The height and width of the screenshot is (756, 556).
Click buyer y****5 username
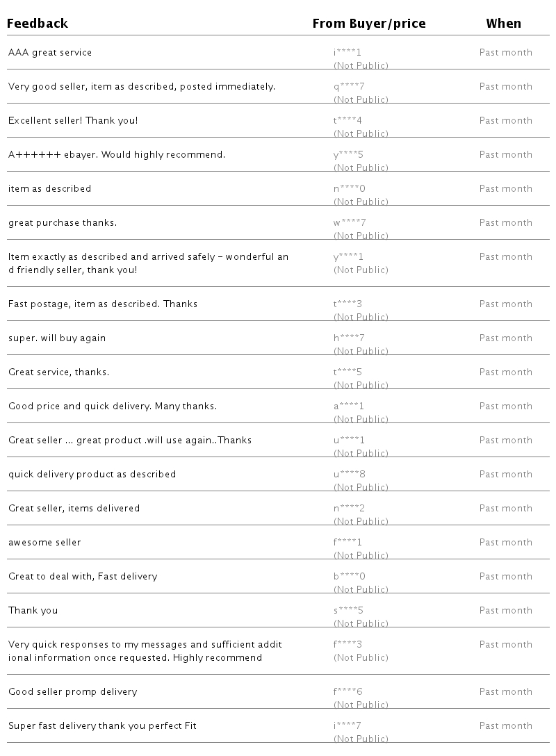(x=348, y=155)
